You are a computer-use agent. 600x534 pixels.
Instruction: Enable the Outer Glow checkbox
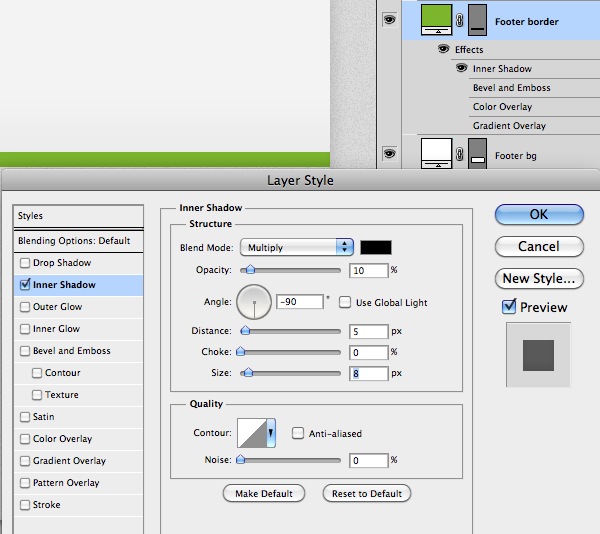point(25,307)
